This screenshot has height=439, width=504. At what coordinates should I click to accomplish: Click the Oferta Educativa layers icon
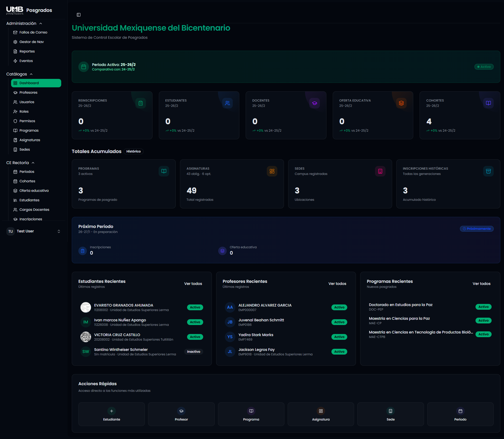(x=401, y=103)
